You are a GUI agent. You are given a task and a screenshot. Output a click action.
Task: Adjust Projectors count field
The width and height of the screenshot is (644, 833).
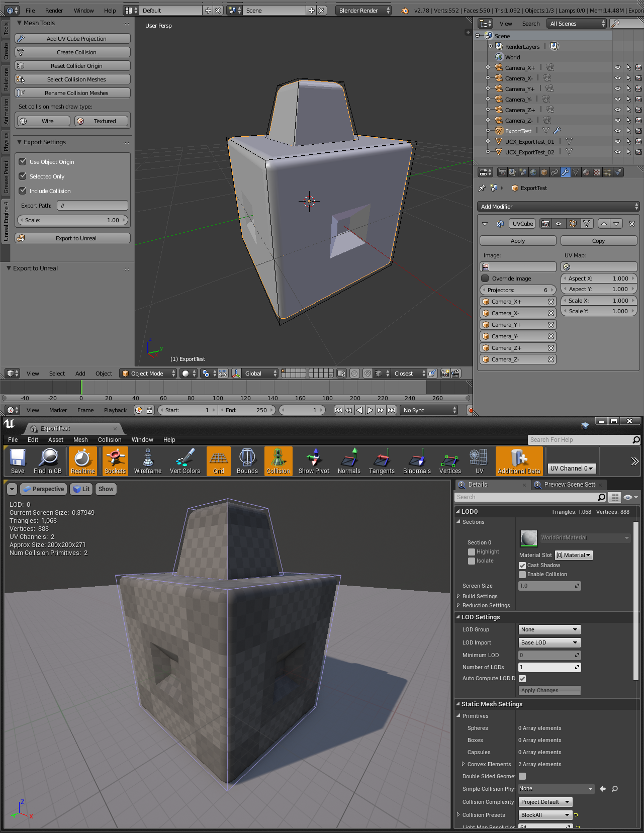[518, 290]
